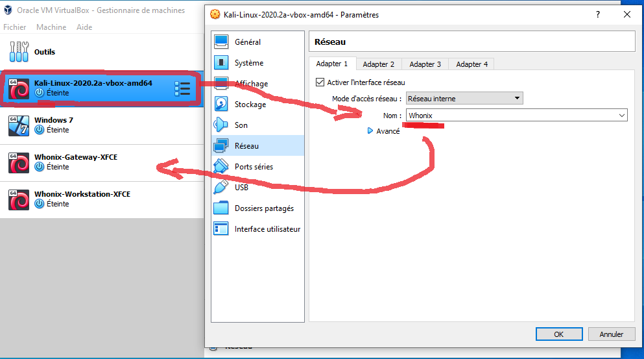644x359 pixels.
Task: Open the Nom network name dropdown arrow
Action: [x=621, y=116]
